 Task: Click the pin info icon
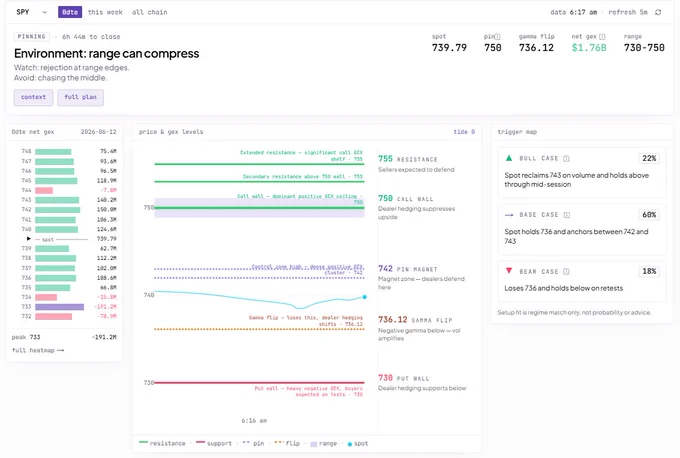(497, 37)
